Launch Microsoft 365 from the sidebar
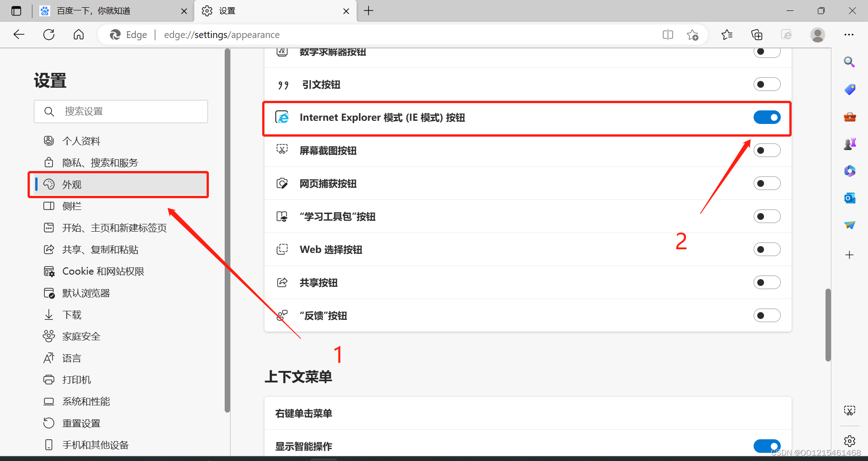The height and width of the screenshot is (461, 868). 849,171
